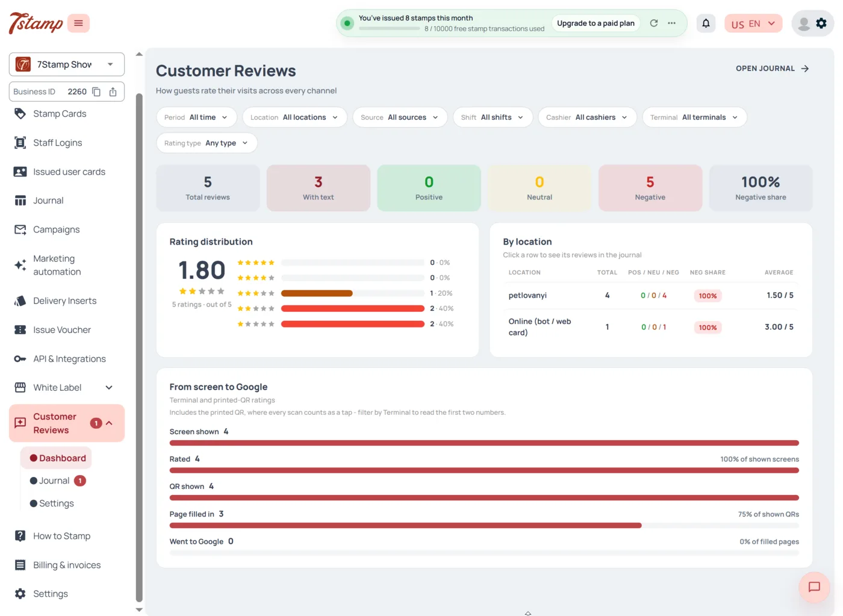Collapse the Customer Reviews submenu chevron
The height and width of the screenshot is (616, 843).
pyautogui.click(x=109, y=423)
